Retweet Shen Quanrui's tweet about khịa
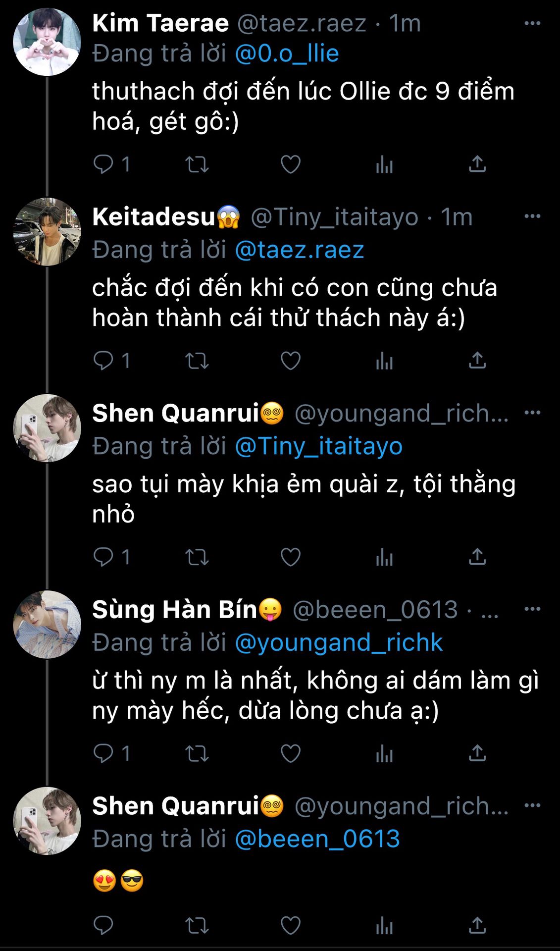The height and width of the screenshot is (951, 560). click(x=197, y=557)
